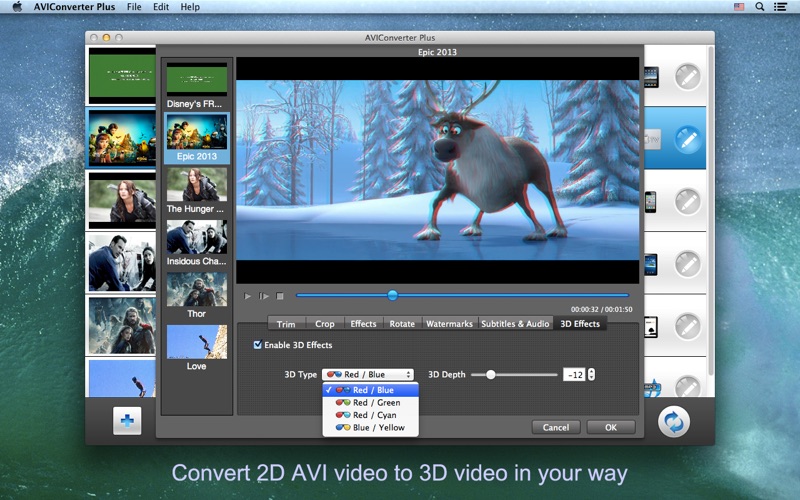Select the Epic 2013 clip in editor list

[196, 138]
